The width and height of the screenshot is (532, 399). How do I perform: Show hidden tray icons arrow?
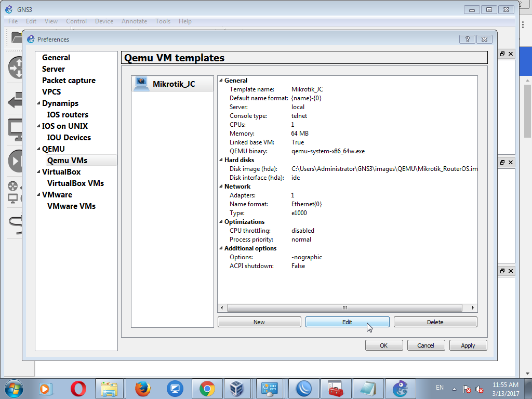tap(454, 389)
